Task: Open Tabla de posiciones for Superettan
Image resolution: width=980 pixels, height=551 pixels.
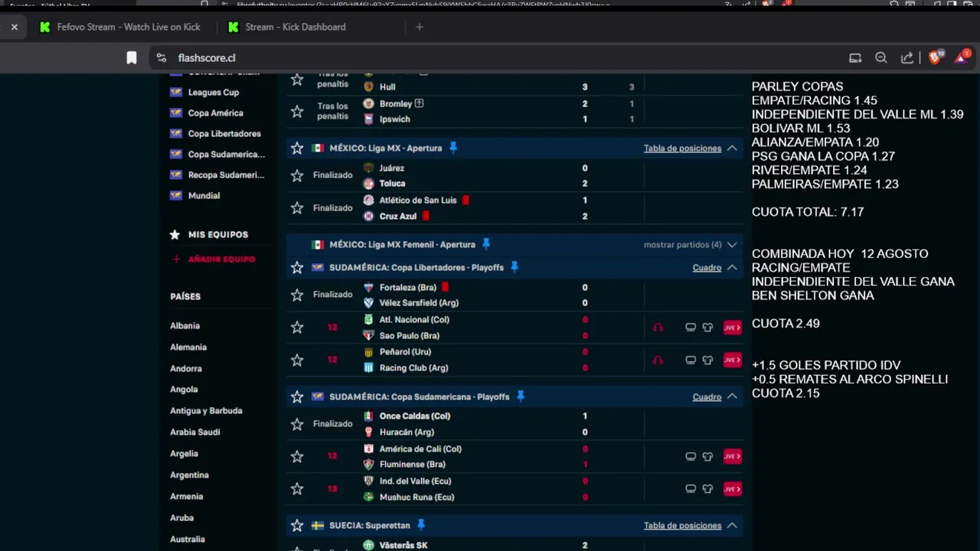Action: pyautogui.click(x=682, y=526)
